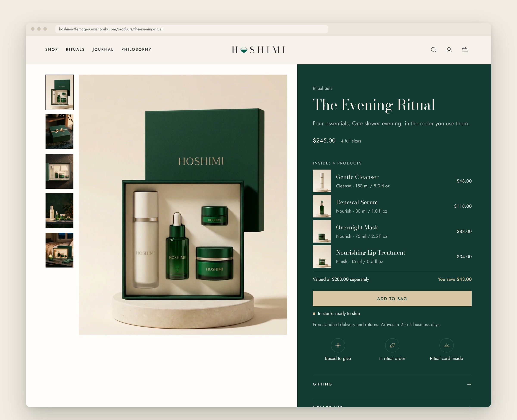Open the Shop menu

[x=51, y=49]
